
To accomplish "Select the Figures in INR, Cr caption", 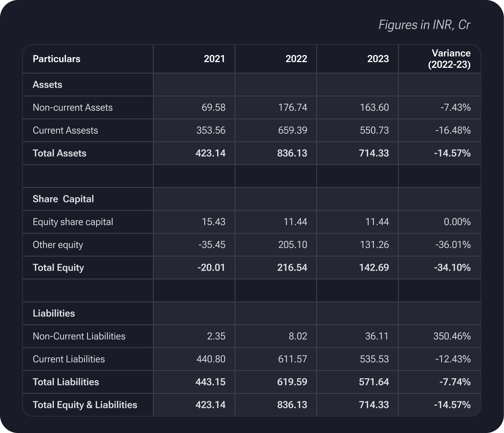I will [424, 25].
